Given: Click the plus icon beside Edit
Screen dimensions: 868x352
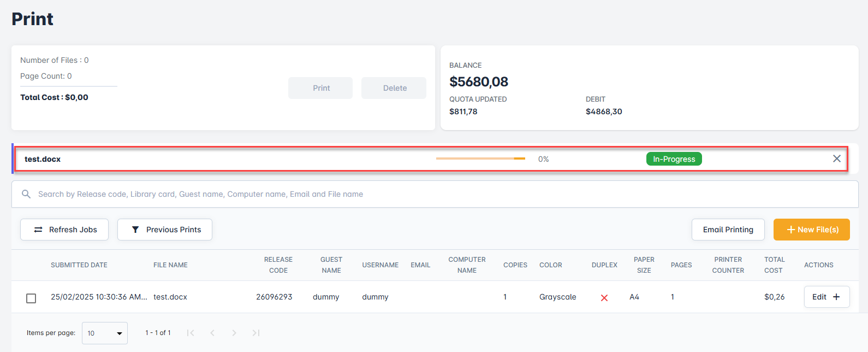Looking at the screenshot, I should coord(836,297).
